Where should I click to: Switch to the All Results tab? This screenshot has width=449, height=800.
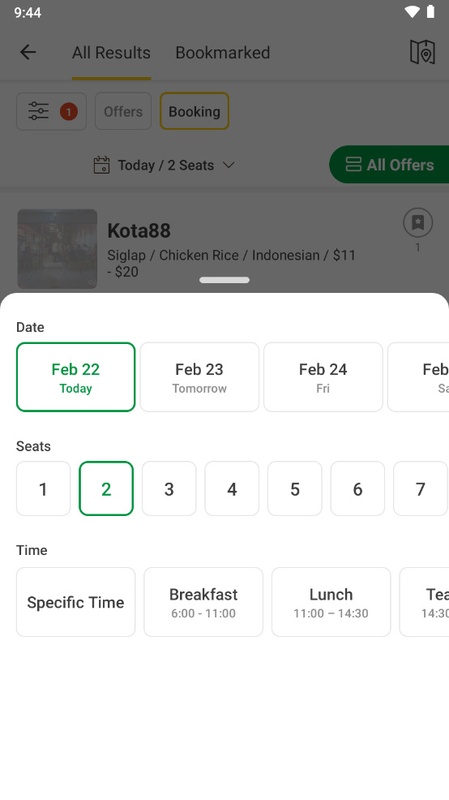coord(111,53)
